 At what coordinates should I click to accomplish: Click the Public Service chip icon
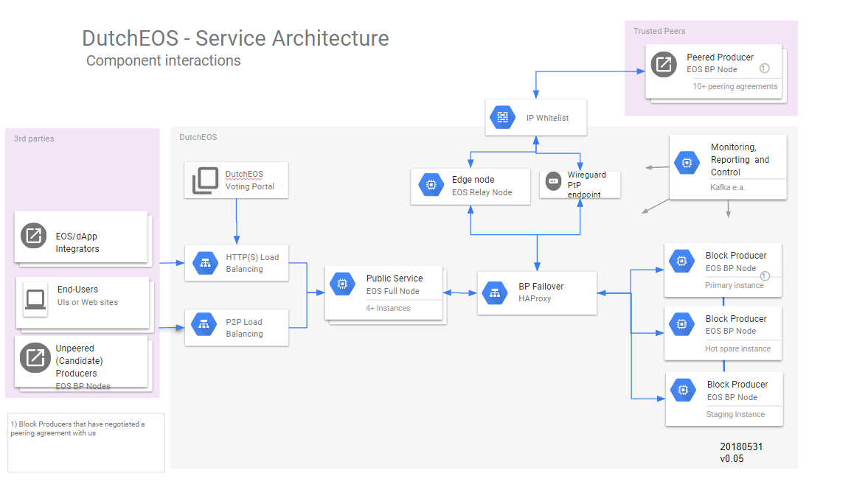[x=343, y=284]
